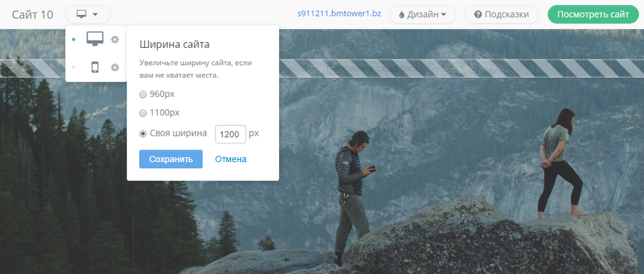The image size is (644, 274).
Task: Open the device view dropdown
Action: tap(88, 14)
